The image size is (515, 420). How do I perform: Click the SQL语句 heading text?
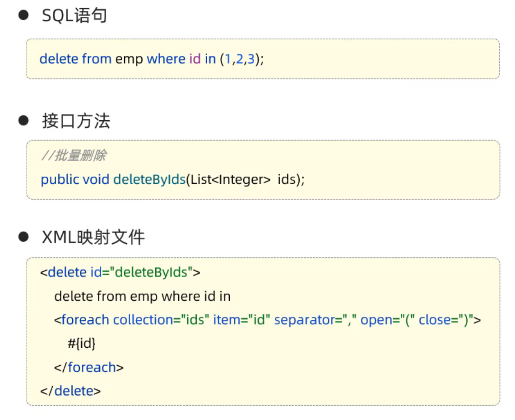(x=74, y=16)
